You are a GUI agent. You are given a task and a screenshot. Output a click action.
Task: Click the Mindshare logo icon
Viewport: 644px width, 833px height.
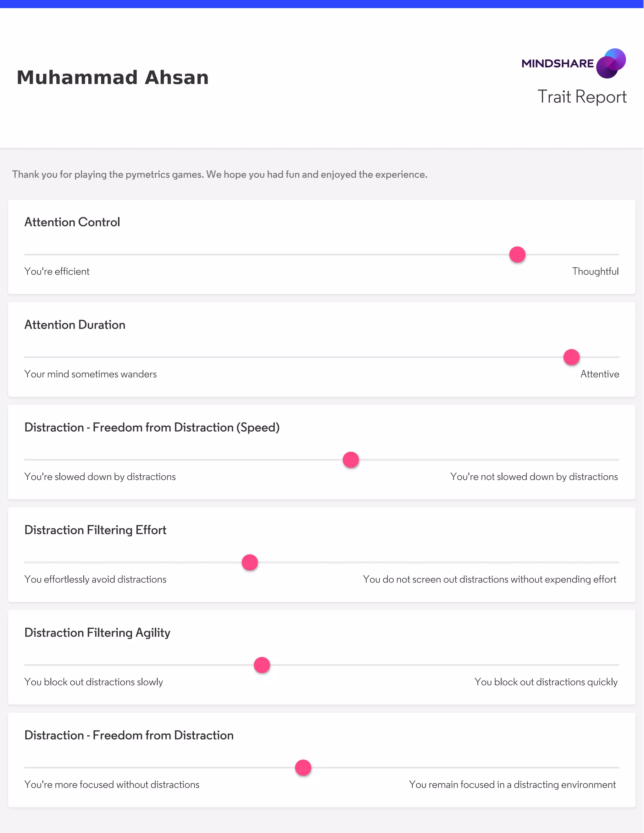610,63
